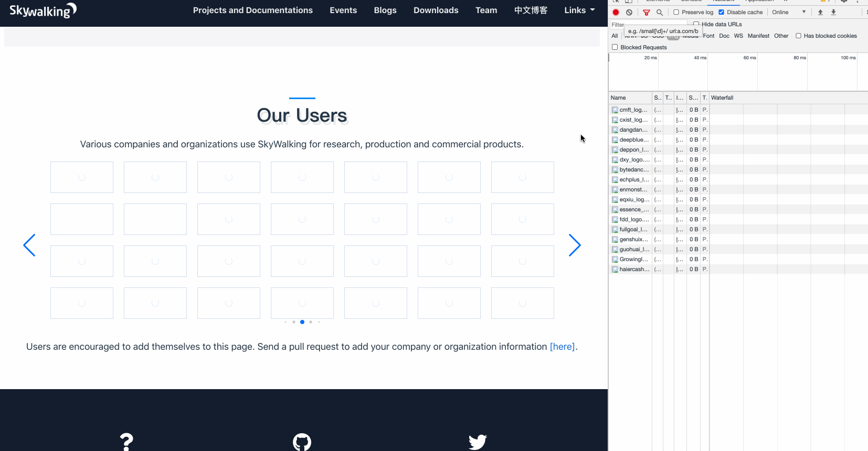
Task: Enable Blocked Requests checkbox
Action: point(615,47)
